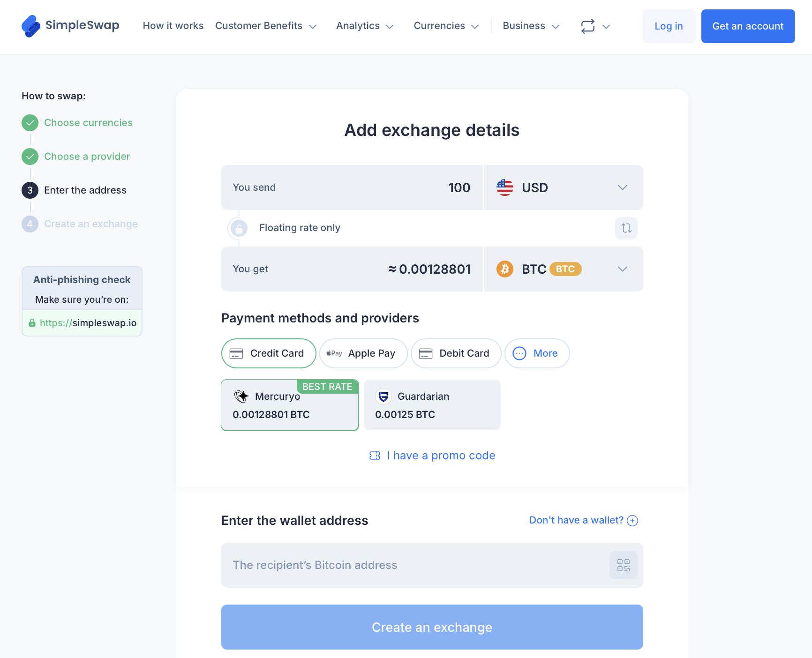Click the exchange widget icon in header

(588, 26)
